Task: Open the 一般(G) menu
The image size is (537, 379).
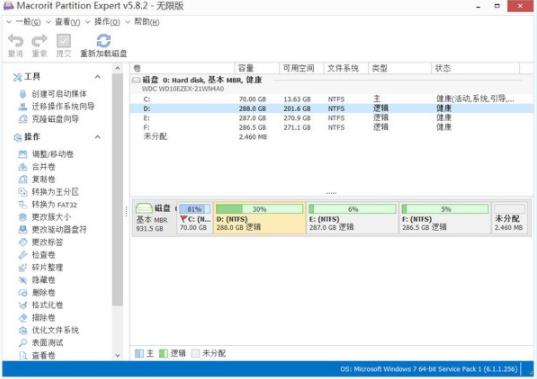Action: coord(28,22)
